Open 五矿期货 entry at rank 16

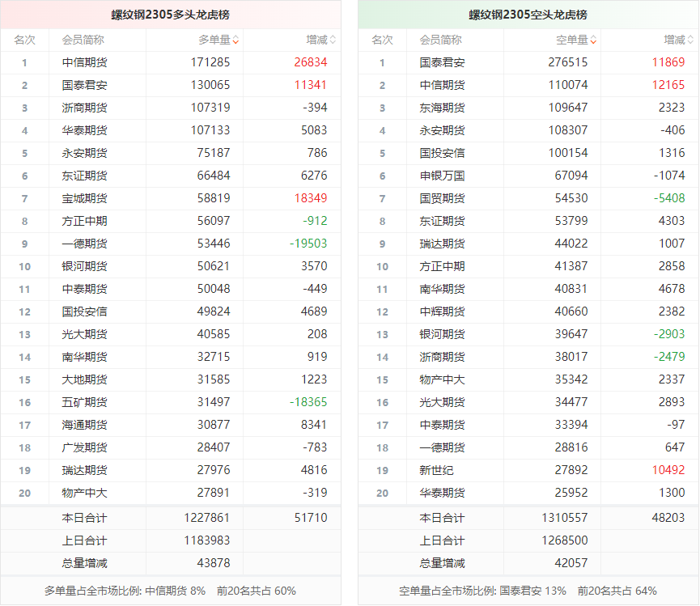pos(84,402)
